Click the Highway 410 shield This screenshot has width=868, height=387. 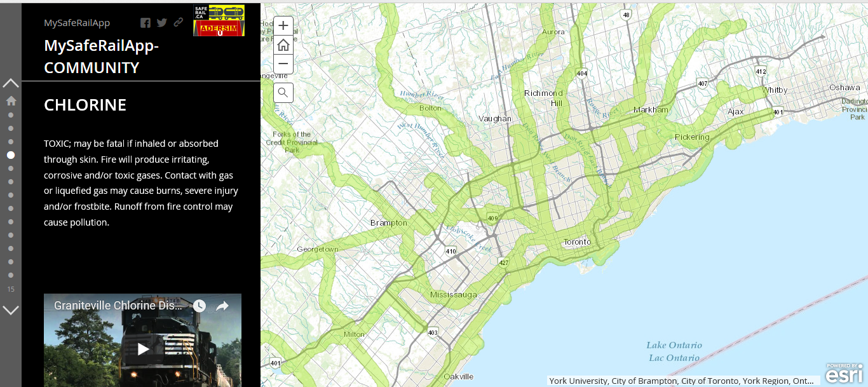tap(451, 251)
